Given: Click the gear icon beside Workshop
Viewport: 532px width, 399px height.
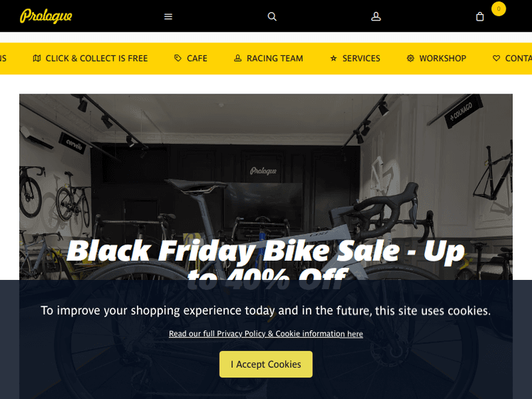Looking at the screenshot, I should [411, 58].
